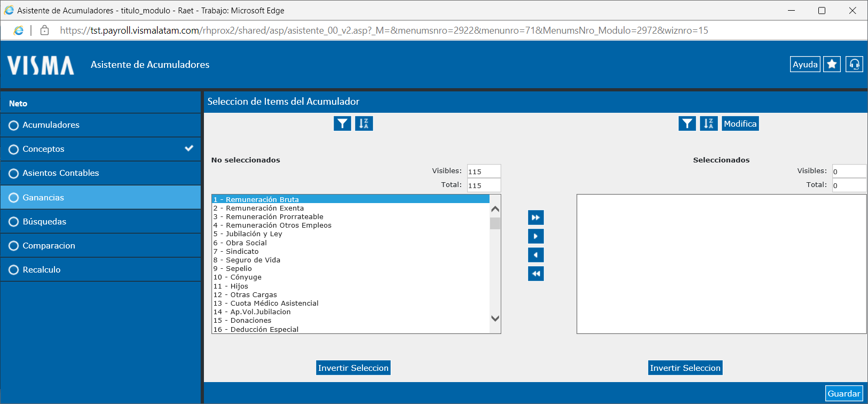Click inside the empty Seleccionados list box
This screenshot has width=868, height=404.
(x=721, y=264)
